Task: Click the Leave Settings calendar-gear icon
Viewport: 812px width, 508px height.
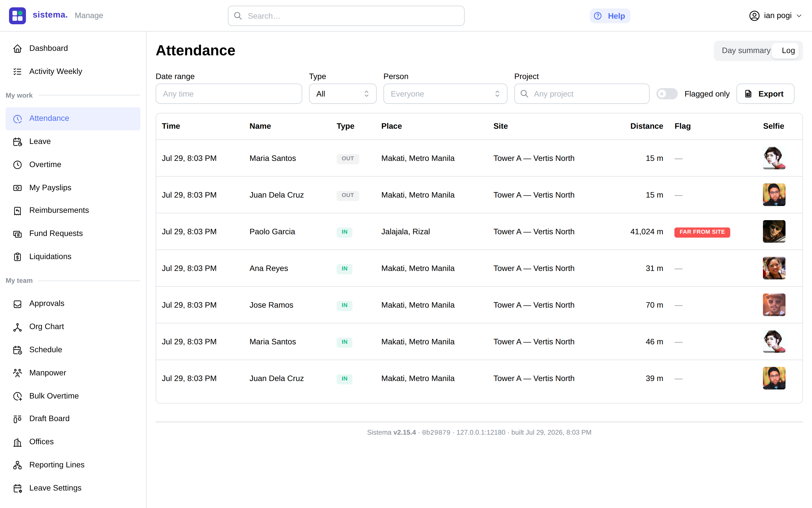Action: click(x=17, y=488)
